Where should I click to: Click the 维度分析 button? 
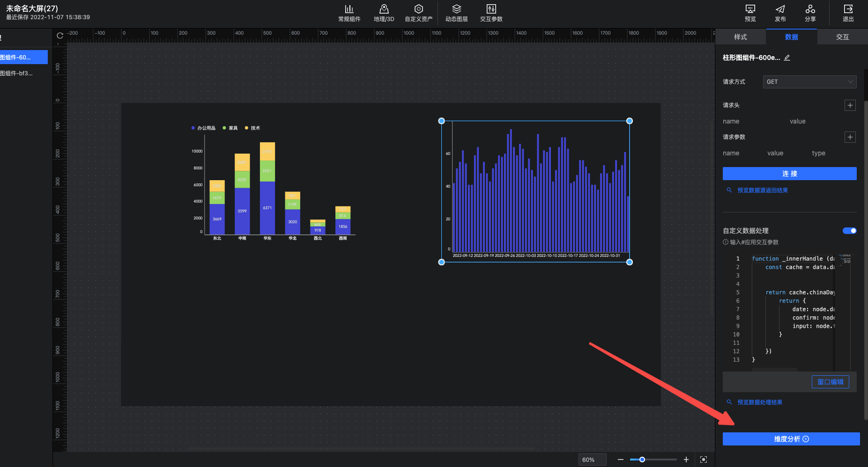[x=791, y=439]
